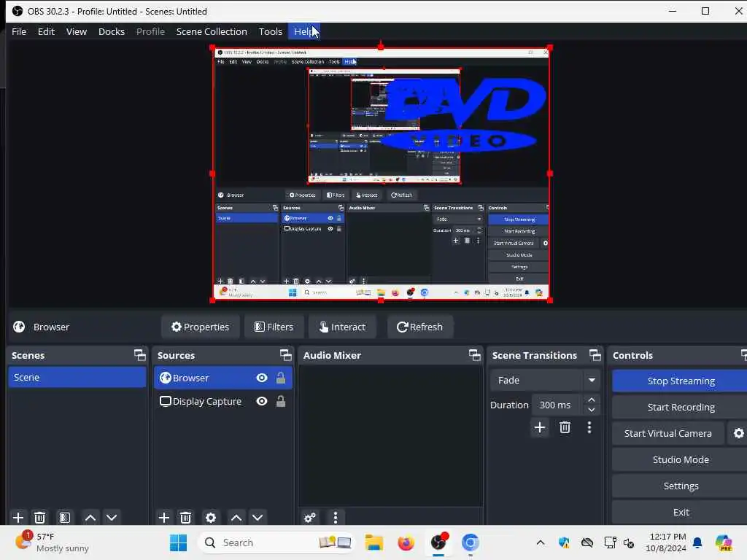Screen dimensions: 747x560
Task: Click OBS Studio taskbar icon
Action: tap(438, 542)
